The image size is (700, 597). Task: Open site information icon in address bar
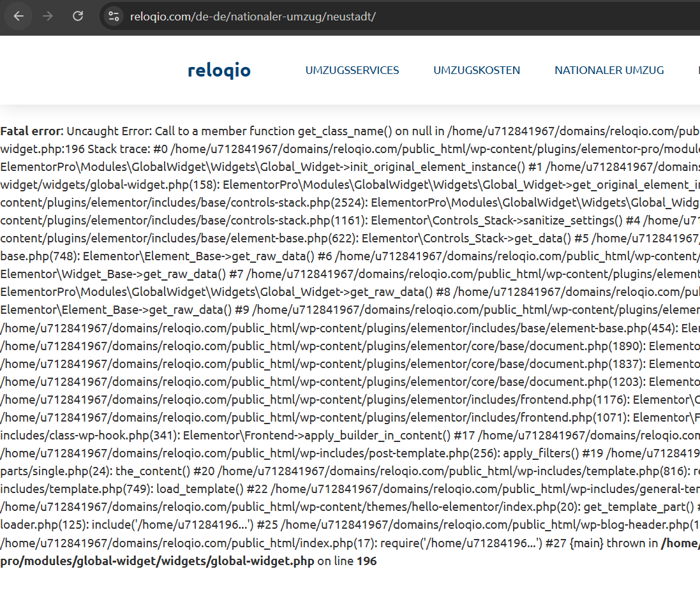point(114,17)
